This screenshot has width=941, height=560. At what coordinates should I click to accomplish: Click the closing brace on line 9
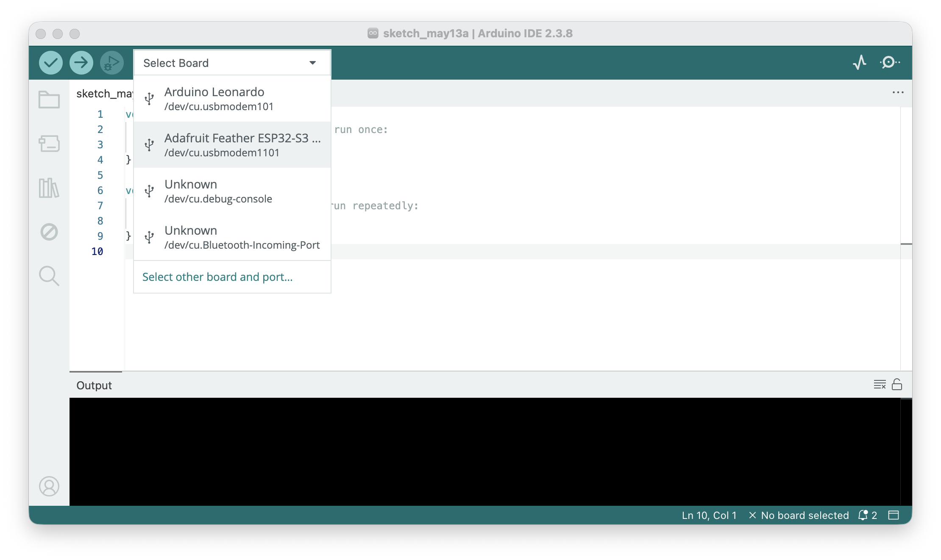pyautogui.click(x=128, y=236)
